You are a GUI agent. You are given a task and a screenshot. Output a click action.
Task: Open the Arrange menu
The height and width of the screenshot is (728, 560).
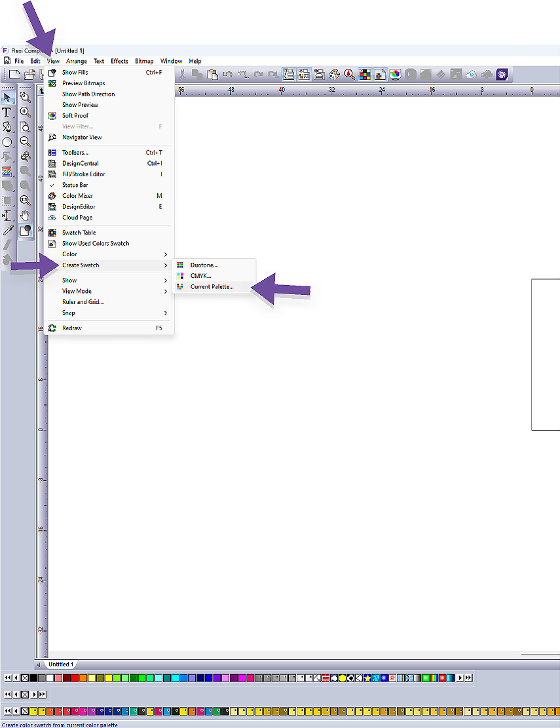coord(77,61)
